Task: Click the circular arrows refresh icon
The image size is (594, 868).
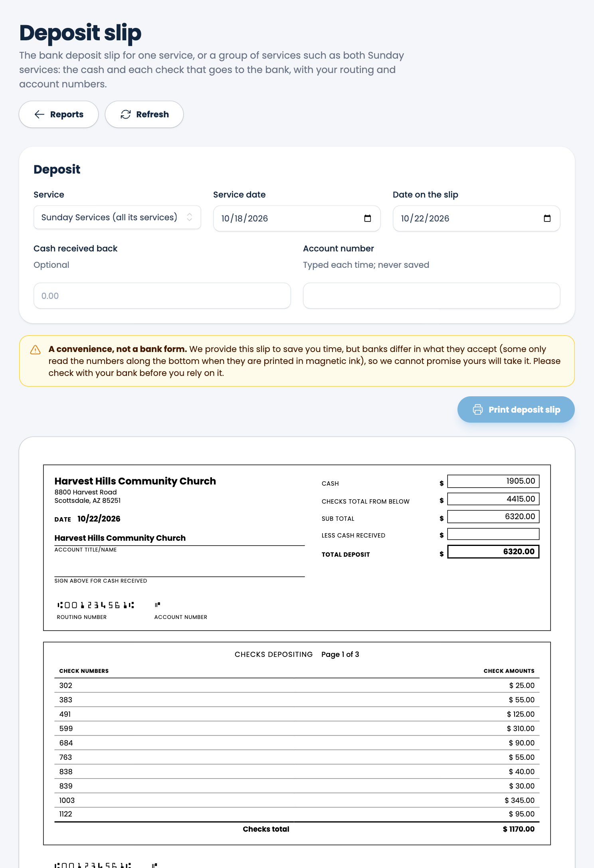Action: 126,115
